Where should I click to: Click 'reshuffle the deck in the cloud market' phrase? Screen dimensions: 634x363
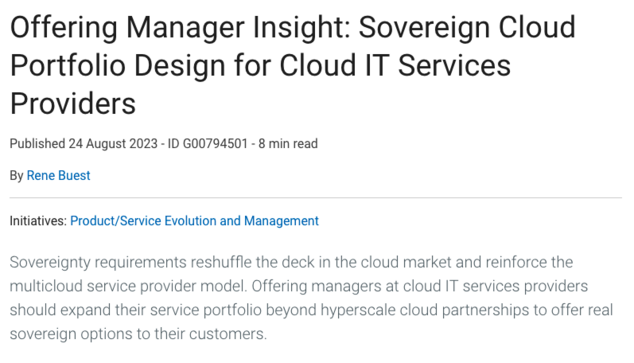[x=321, y=262]
